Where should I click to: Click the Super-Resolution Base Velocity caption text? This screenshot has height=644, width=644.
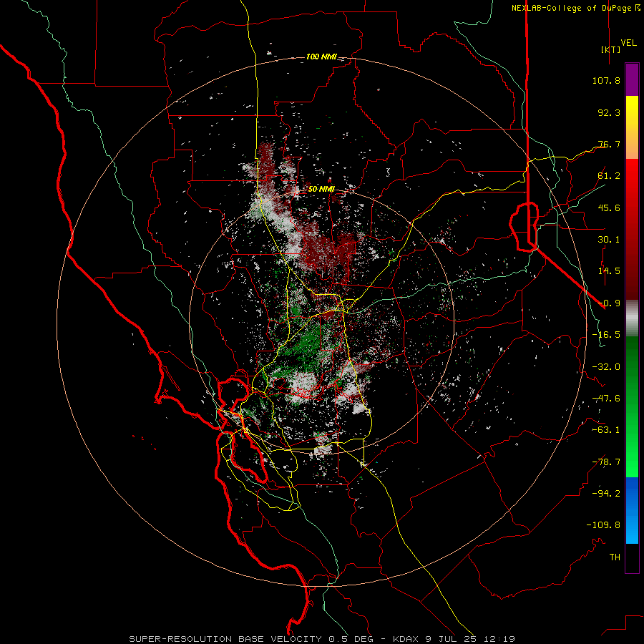pyautogui.click(x=321, y=639)
